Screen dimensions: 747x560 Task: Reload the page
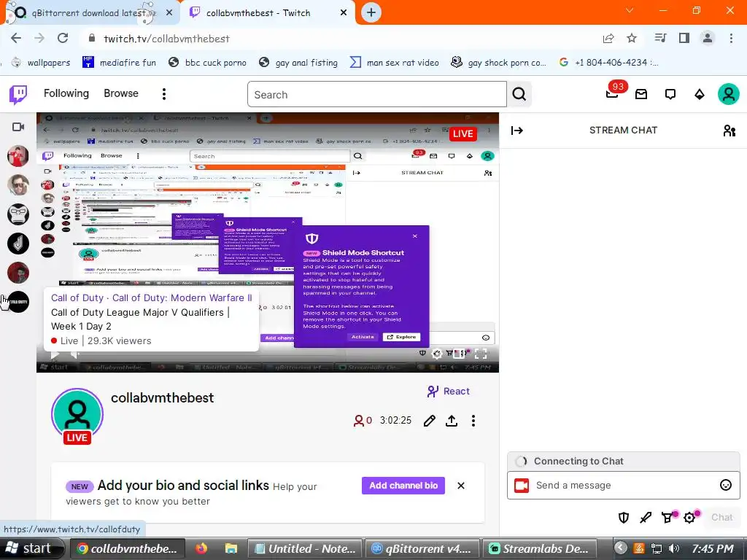pyautogui.click(x=63, y=39)
